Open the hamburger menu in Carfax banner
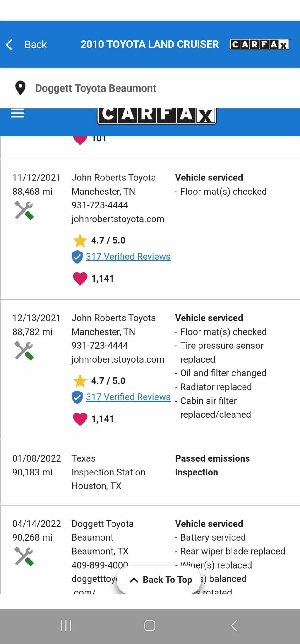 [x=18, y=113]
